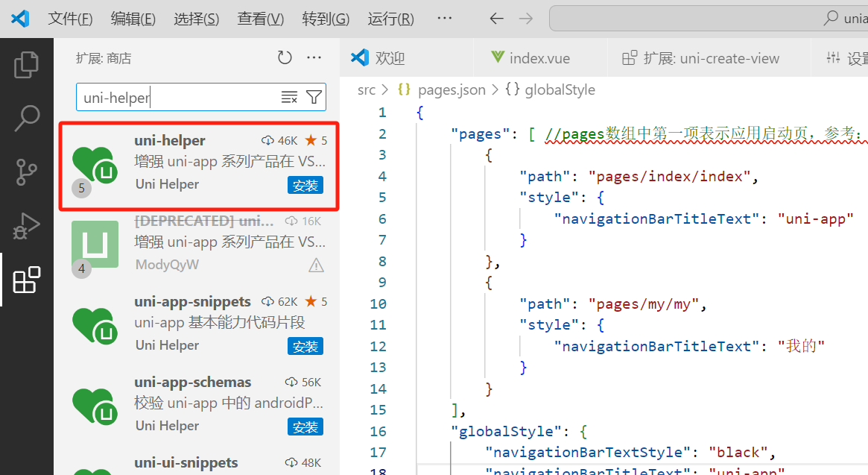Open the uni-helper extension title
This screenshot has height=475, width=868.
[x=169, y=141]
